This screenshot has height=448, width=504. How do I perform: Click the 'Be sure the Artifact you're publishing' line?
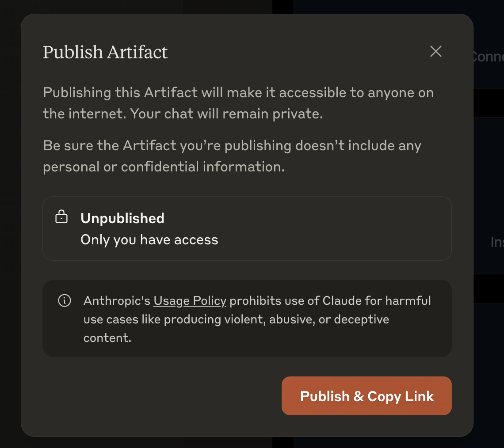click(232, 146)
